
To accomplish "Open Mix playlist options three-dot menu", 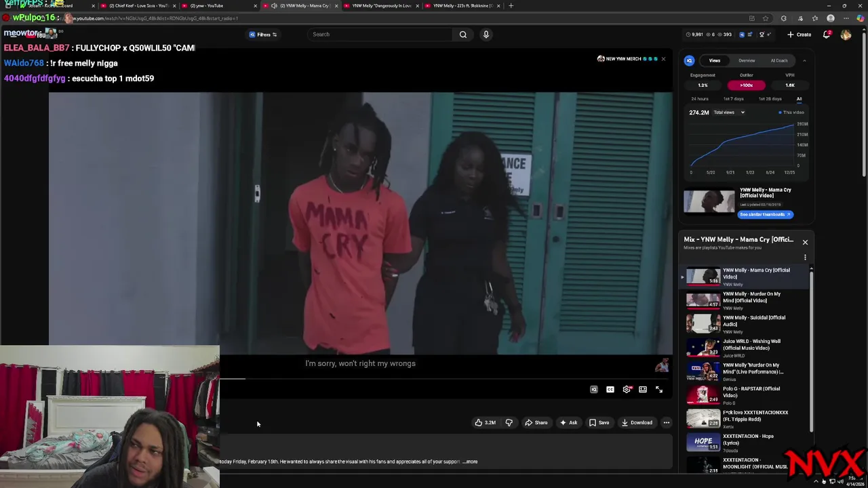I will [x=805, y=258].
